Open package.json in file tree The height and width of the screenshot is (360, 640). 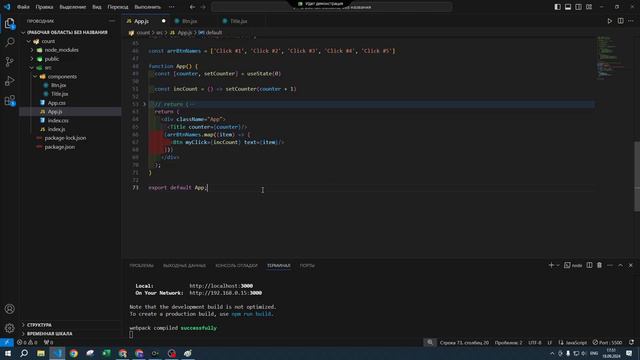pyautogui.click(x=60, y=147)
